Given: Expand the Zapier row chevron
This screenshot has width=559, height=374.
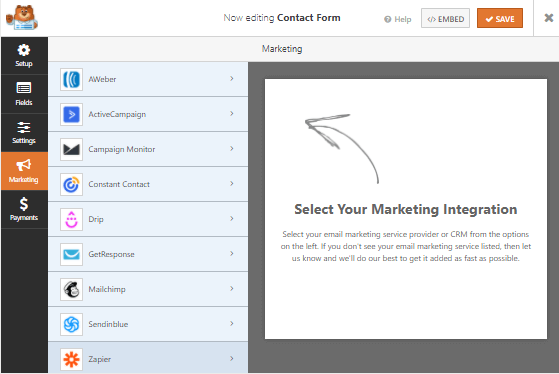Looking at the screenshot, I should click(x=232, y=358).
